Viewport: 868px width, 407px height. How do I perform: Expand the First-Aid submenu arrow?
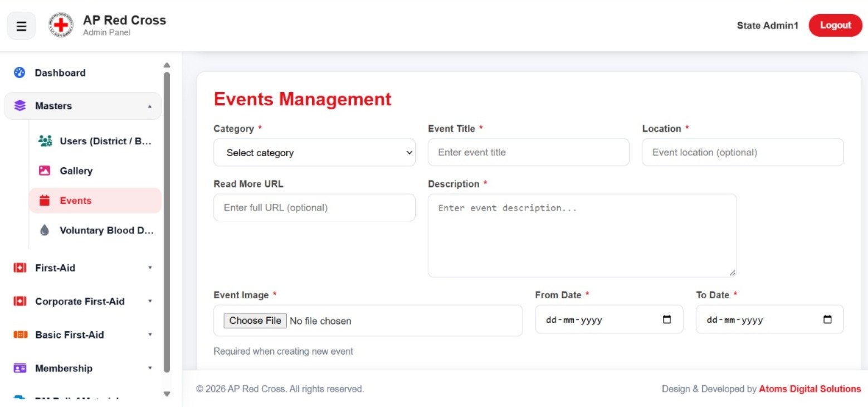(x=149, y=268)
